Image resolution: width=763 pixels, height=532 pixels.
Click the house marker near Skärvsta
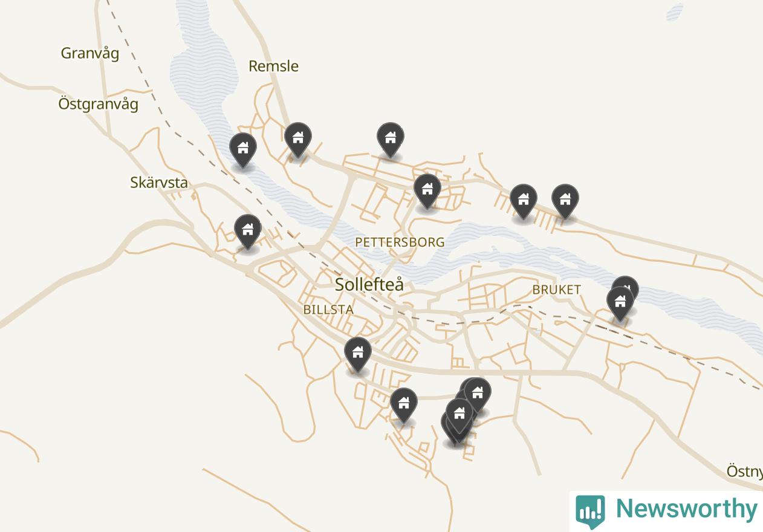247,232
